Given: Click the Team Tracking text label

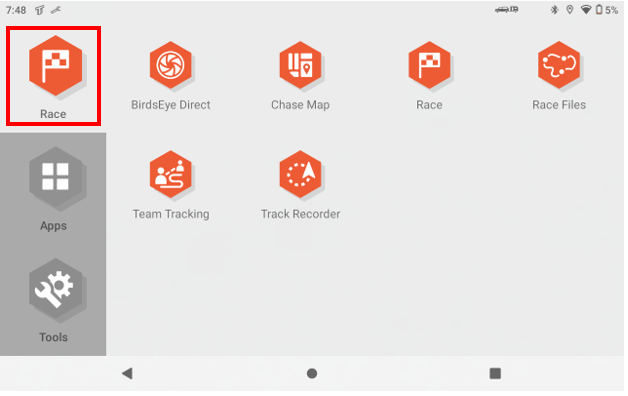Looking at the screenshot, I should [171, 214].
